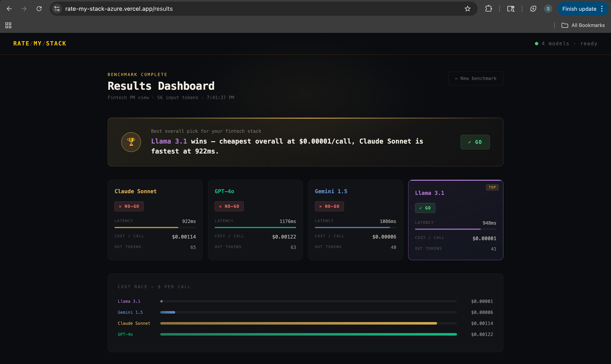The width and height of the screenshot is (611, 364).
Task: Click the BENCHMARK COMPLETE label
Action: point(137,74)
